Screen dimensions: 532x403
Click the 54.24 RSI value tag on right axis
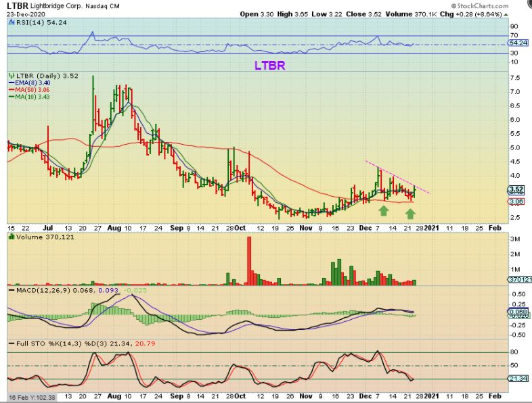518,43
